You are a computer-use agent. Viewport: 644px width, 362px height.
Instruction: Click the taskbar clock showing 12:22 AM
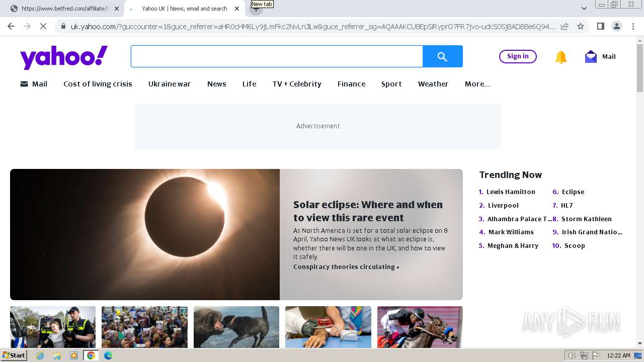(x=618, y=355)
